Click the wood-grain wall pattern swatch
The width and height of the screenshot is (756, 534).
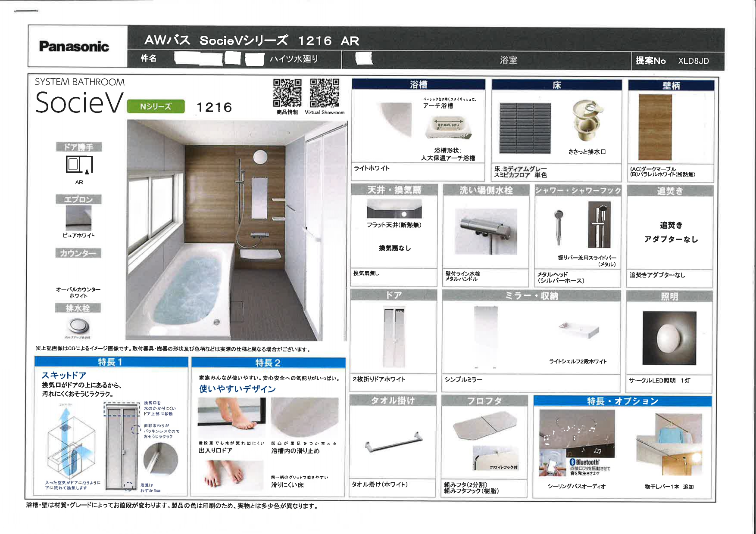pos(655,127)
